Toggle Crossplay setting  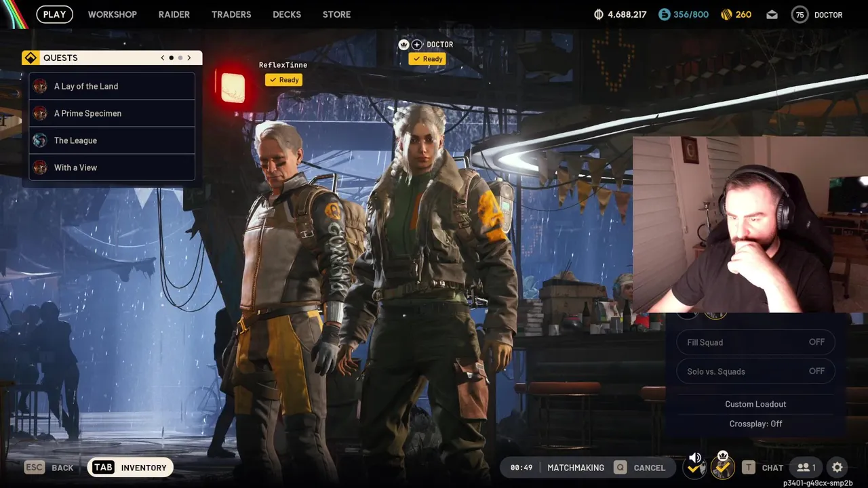tap(755, 424)
